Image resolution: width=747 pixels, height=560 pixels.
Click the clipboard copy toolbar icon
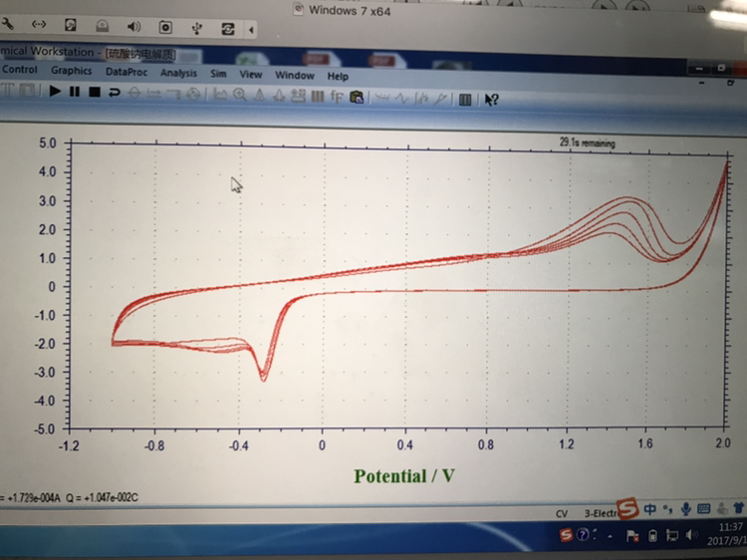pos(357,98)
